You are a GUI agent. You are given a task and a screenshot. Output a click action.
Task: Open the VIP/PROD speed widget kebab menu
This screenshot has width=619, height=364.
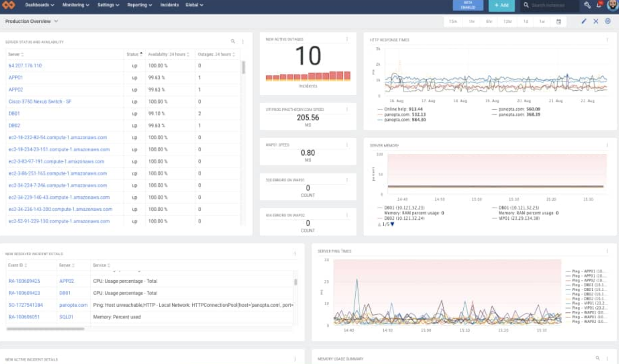click(347, 109)
